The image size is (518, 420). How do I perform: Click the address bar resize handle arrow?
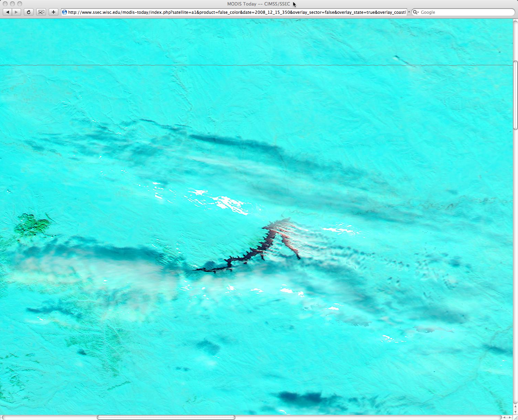click(409, 12)
